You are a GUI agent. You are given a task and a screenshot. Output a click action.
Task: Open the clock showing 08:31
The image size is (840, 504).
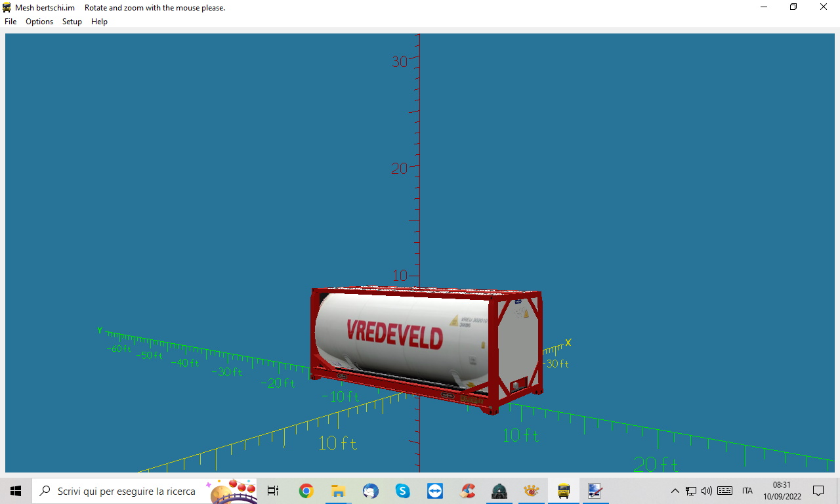(782, 491)
